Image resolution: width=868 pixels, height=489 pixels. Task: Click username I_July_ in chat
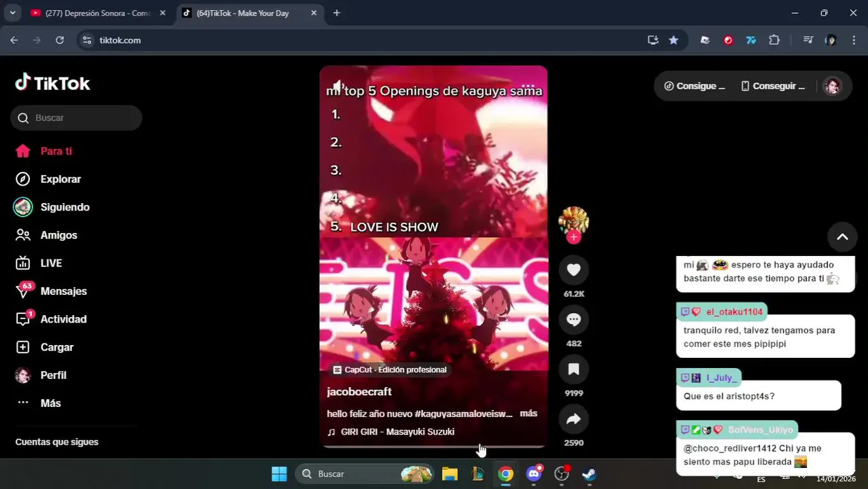click(720, 378)
